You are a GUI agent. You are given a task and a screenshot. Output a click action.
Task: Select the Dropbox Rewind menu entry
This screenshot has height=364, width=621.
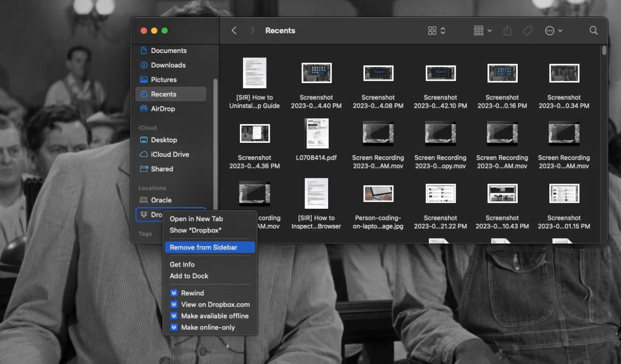pyautogui.click(x=210, y=293)
